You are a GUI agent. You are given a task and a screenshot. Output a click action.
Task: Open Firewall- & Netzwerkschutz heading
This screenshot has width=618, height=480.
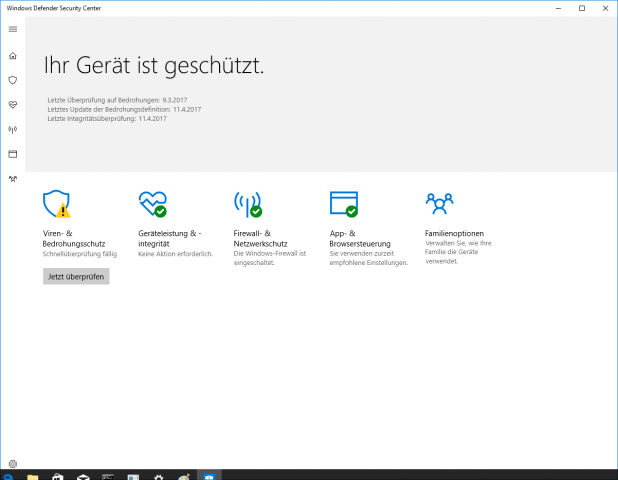click(261, 238)
